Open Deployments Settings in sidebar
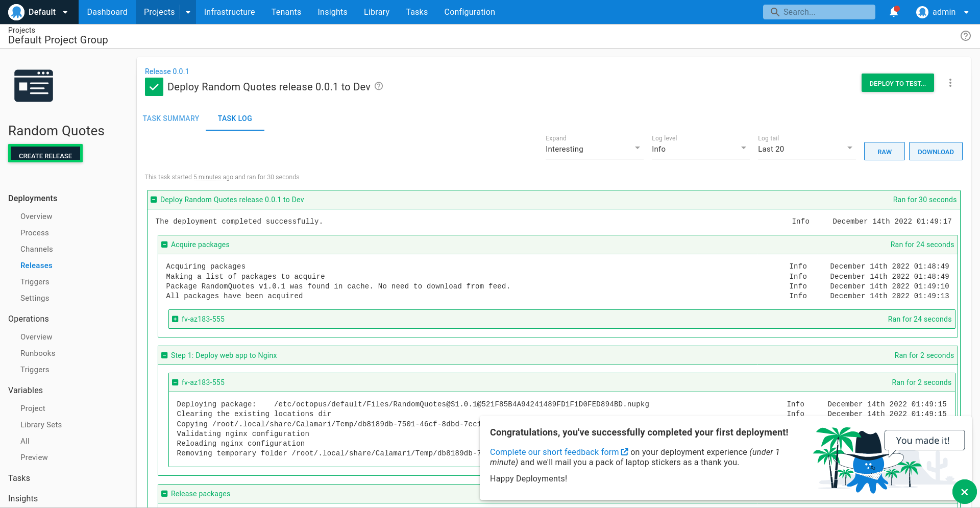The width and height of the screenshot is (980, 508). click(35, 298)
